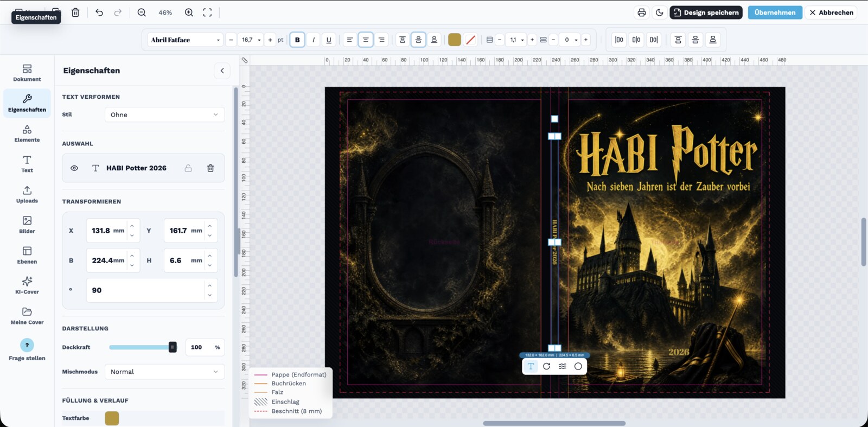The height and width of the screenshot is (427, 868).
Task: Open the Bilder sidebar tab
Action: pyautogui.click(x=27, y=225)
